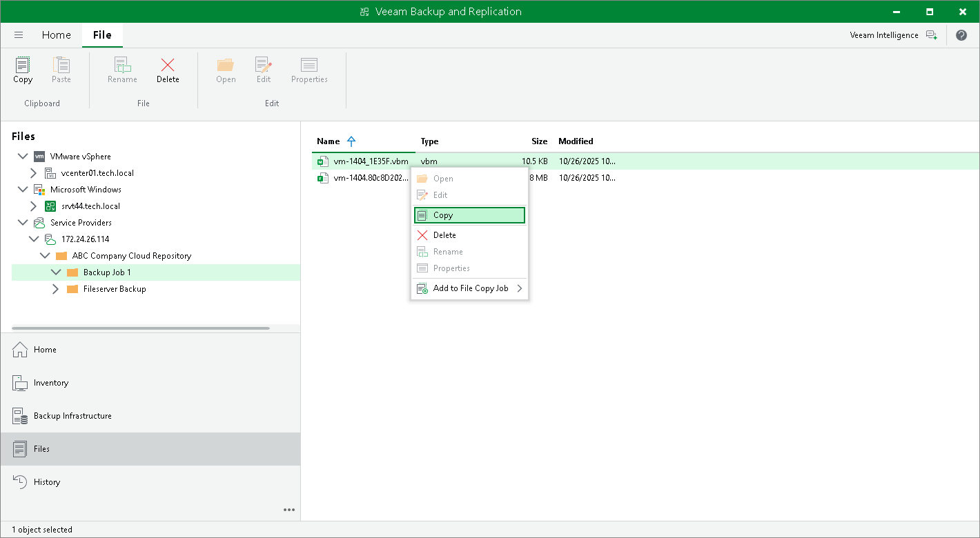
Task: Collapse the Service Providers tree node
Action: 23,223
